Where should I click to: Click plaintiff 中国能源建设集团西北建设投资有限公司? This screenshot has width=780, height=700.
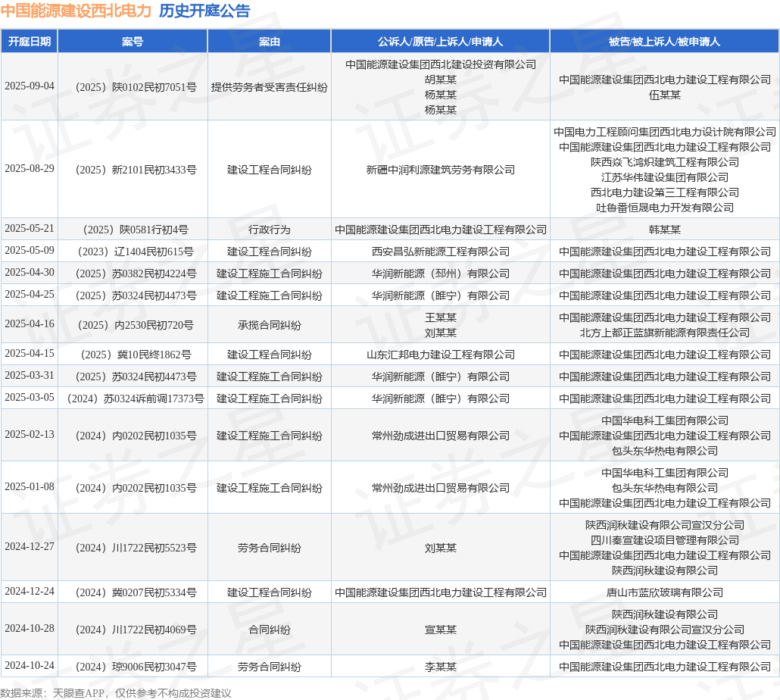[x=440, y=64]
